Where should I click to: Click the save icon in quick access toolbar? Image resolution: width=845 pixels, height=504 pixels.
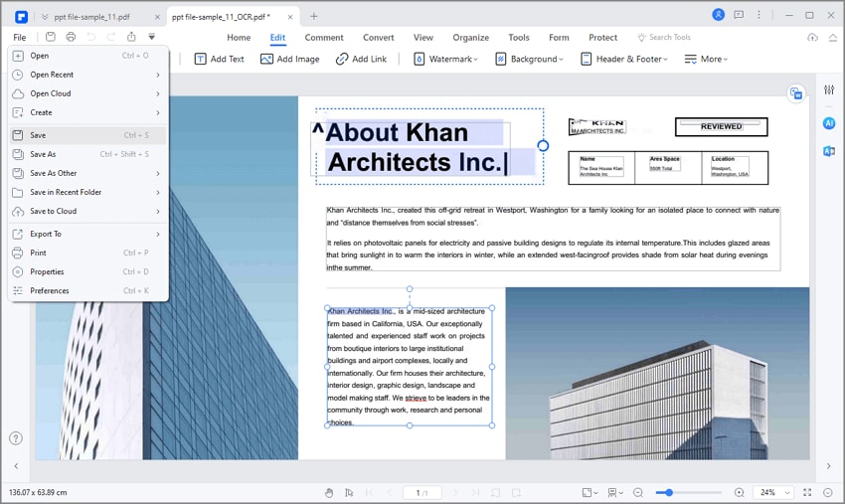coord(51,37)
